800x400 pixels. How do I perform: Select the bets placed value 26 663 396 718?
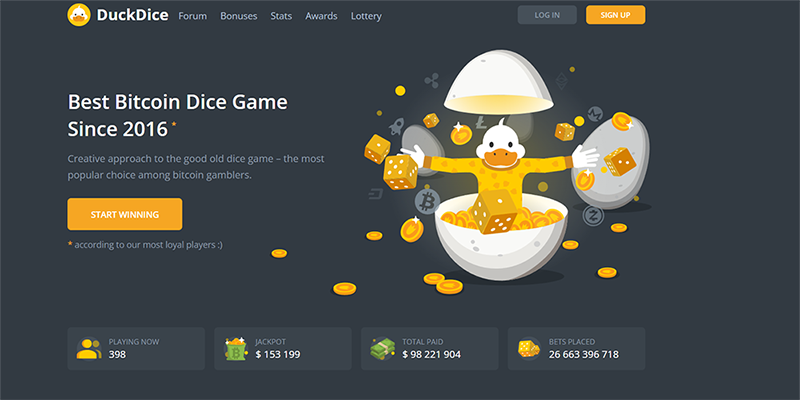tap(584, 354)
